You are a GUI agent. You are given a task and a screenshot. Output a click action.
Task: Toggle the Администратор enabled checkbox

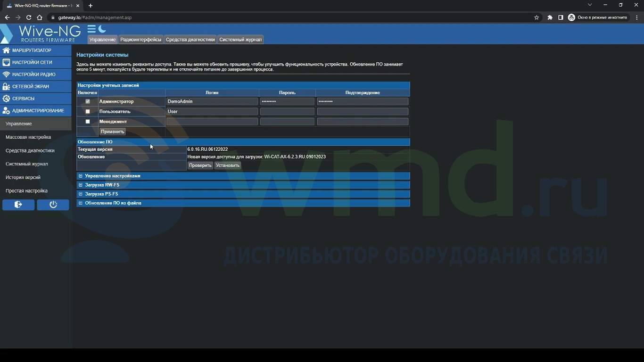pos(87,101)
